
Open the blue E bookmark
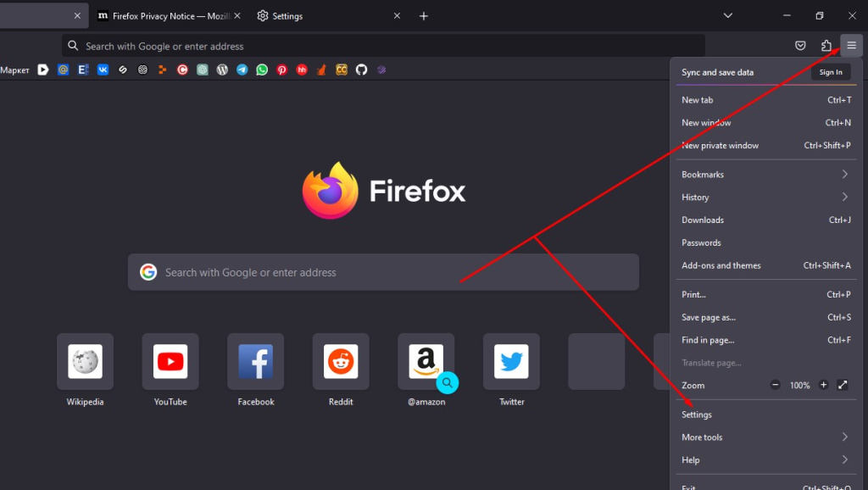[x=83, y=70]
